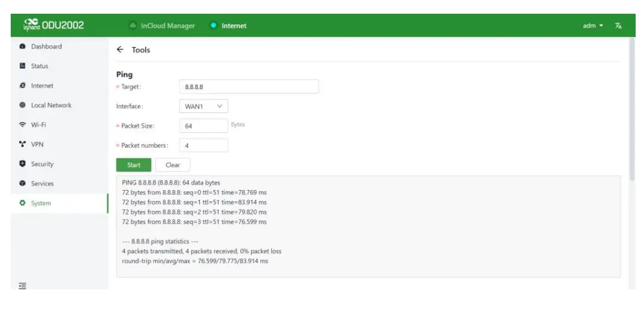Click the 'seq=1 ttl=51 time=83.914 ms' line
Image resolution: width=644 pixels, height=309 pixels.
point(194,202)
